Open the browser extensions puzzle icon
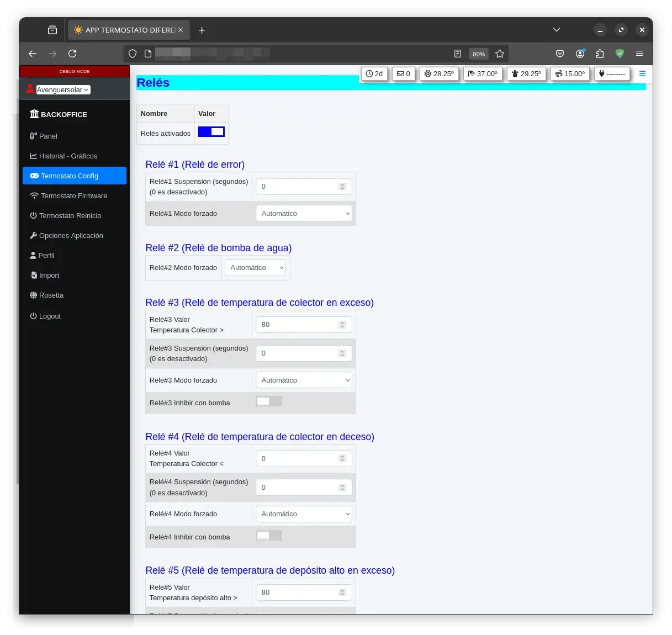The width and height of the screenshot is (672, 635). coord(600,54)
